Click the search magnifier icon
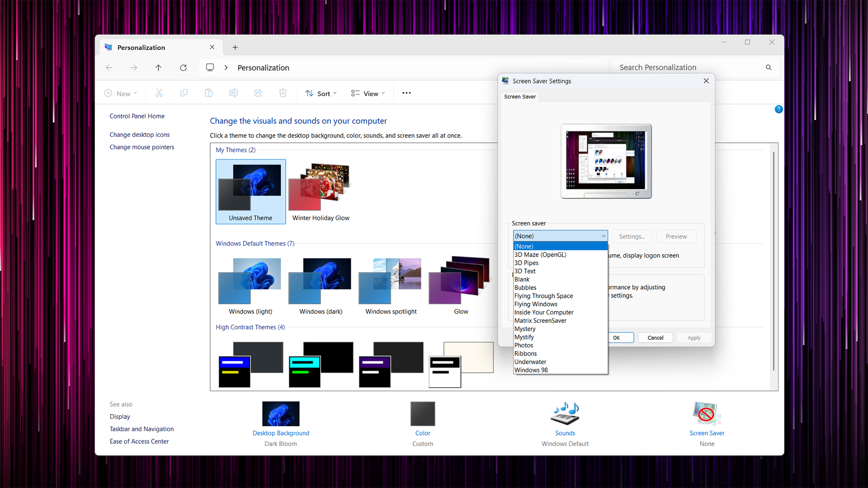Screen dimensions: 868x488 [769, 67]
